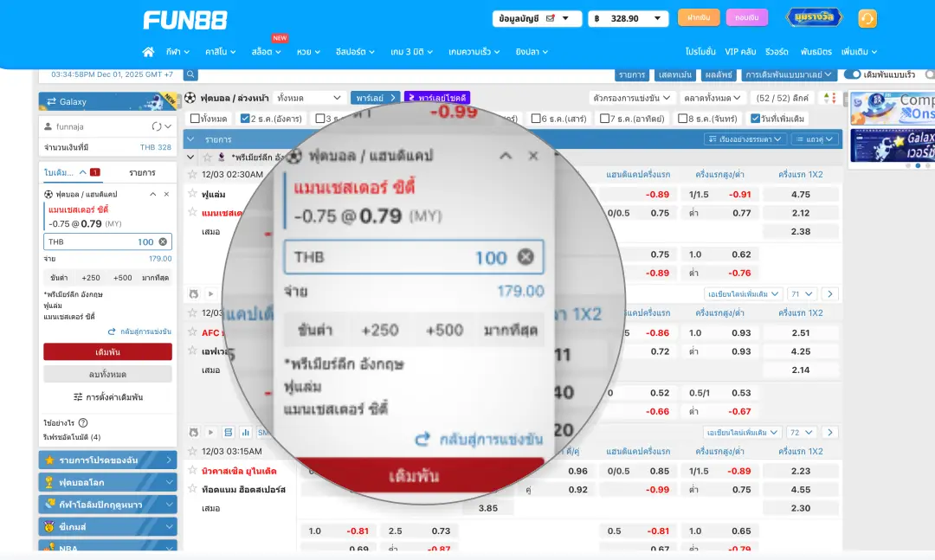This screenshot has width=935, height=560.
Task: Open the bet settings sliders icon (การตั้งค่าเดิมพัน)
Action: [78, 397]
